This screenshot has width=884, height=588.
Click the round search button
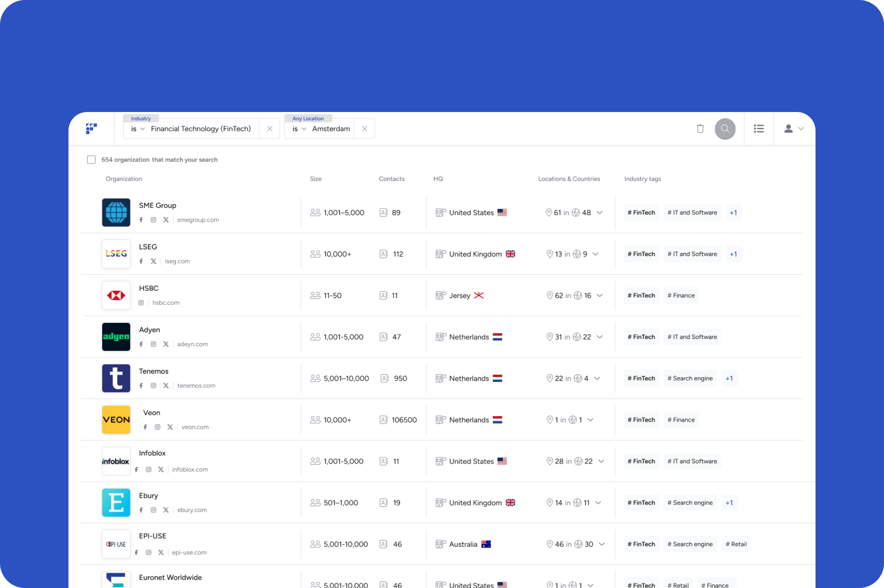pyautogui.click(x=725, y=129)
